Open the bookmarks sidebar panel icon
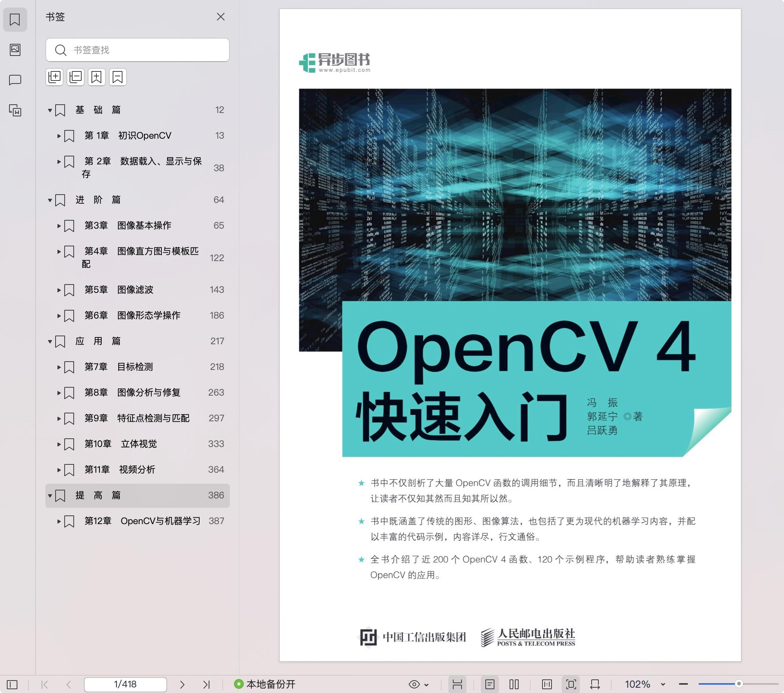The height and width of the screenshot is (693, 784). click(15, 20)
